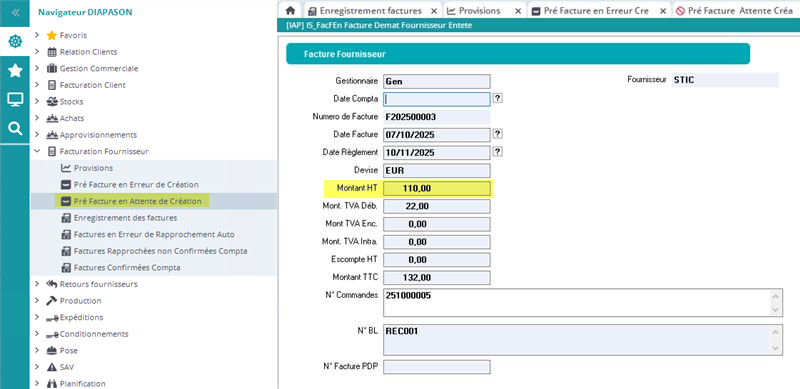Click the SAV warning triangle icon

point(52,367)
